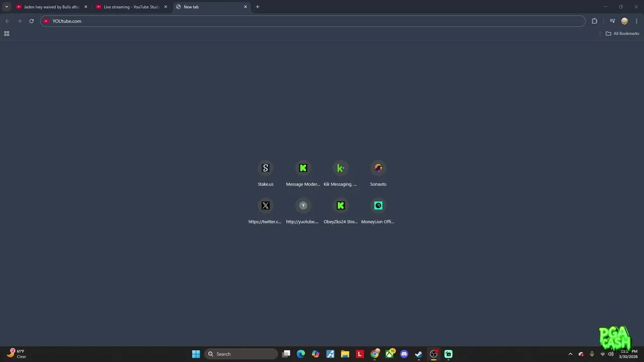The width and height of the screenshot is (644, 362).
Task: Open the red L app on taskbar
Action: [360, 354]
